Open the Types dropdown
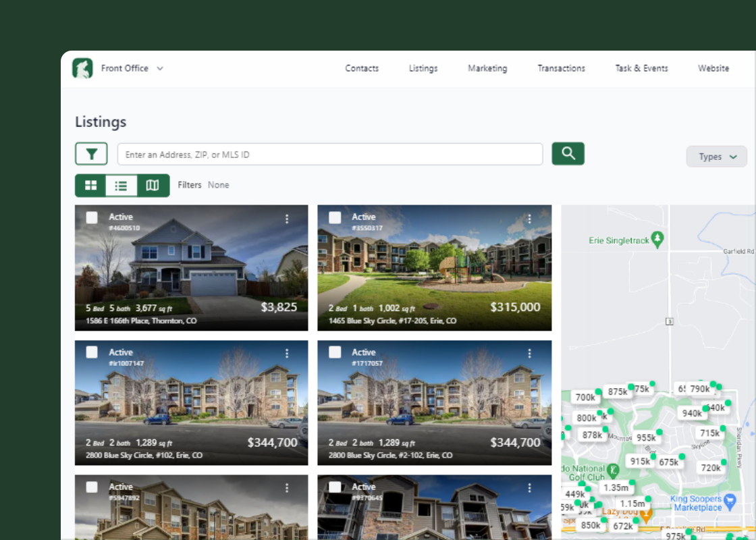This screenshot has width=756, height=540. click(x=717, y=157)
